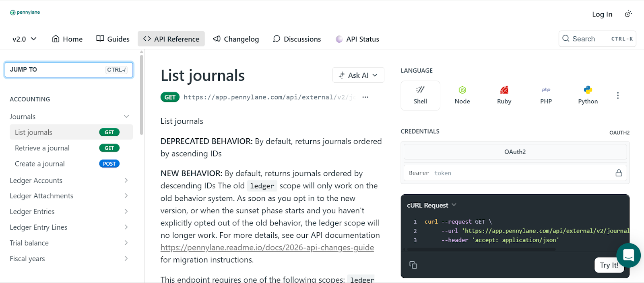Screen dimensions: 644x283
Task: Open the Ask AI dropdown
Action: [358, 75]
